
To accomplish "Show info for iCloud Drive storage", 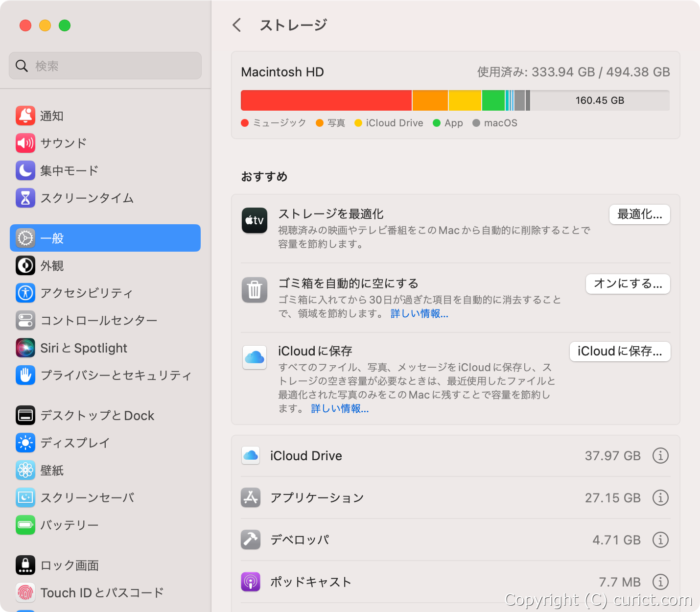I will [x=660, y=456].
